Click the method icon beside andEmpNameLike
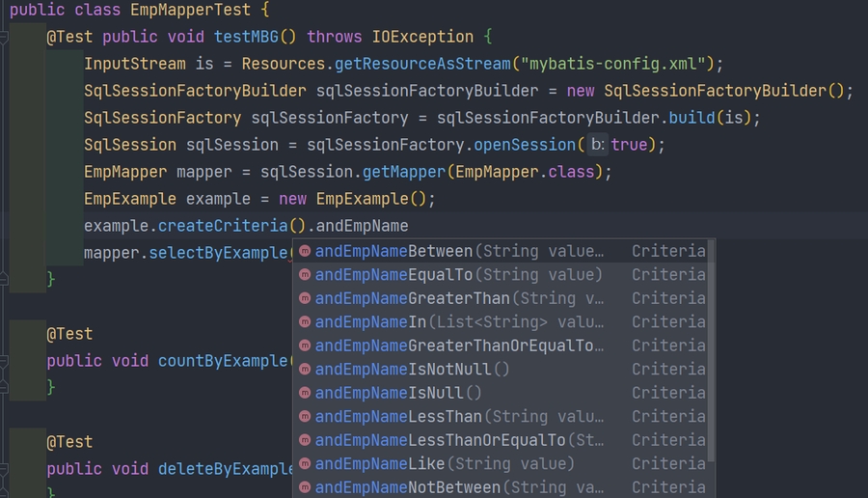The width and height of the screenshot is (868, 498). (305, 464)
